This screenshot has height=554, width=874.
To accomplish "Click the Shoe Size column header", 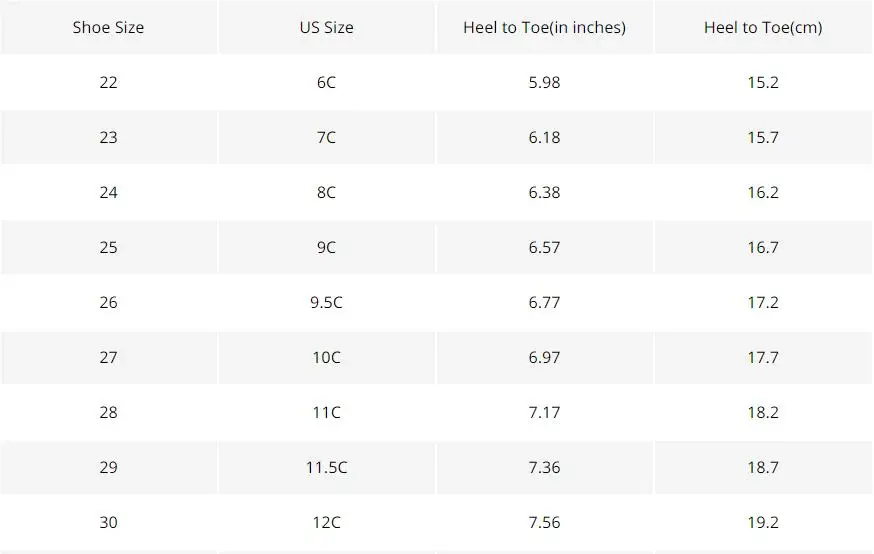I will click(109, 27).
